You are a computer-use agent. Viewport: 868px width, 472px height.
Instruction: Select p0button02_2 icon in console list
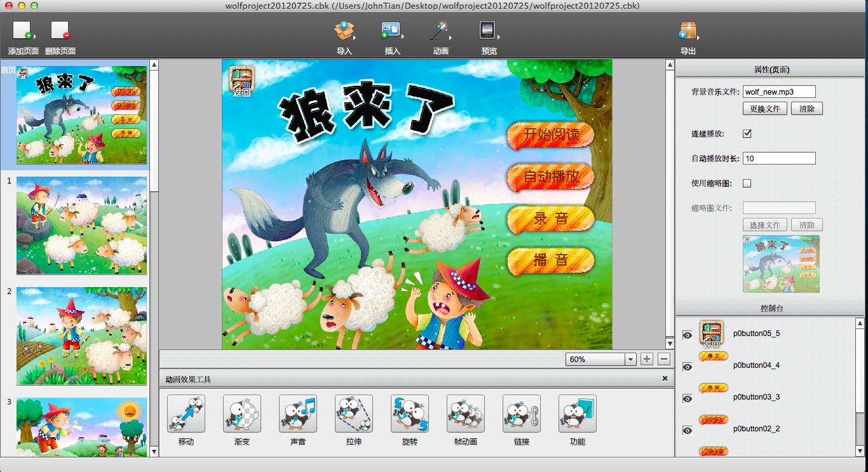point(713,420)
